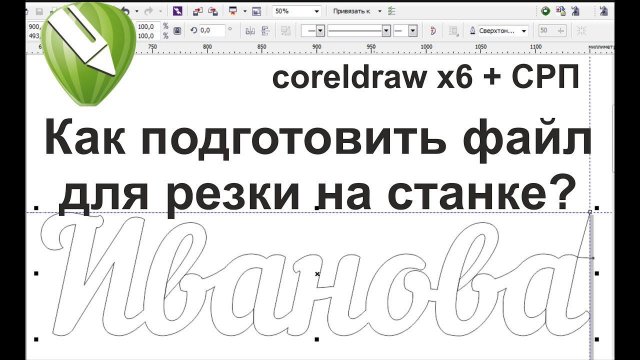Open the undo history dropdown arrow
Viewport: 640px width, 360px height.
tap(137, 11)
